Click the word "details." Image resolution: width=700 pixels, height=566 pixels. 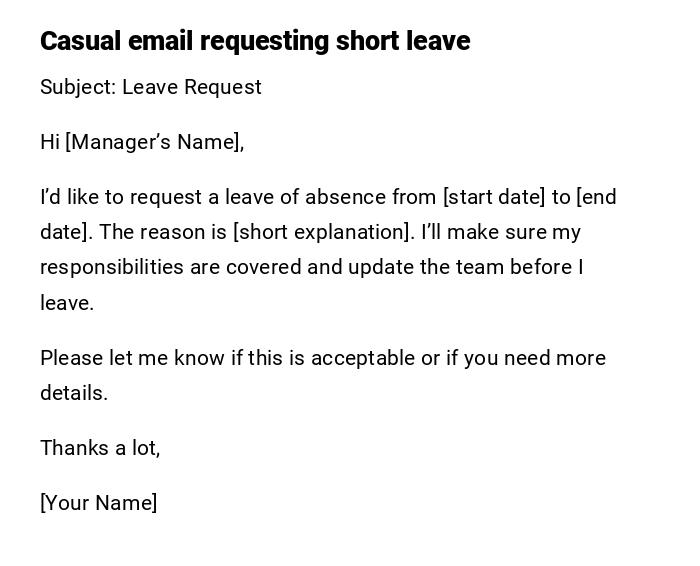(x=74, y=393)
